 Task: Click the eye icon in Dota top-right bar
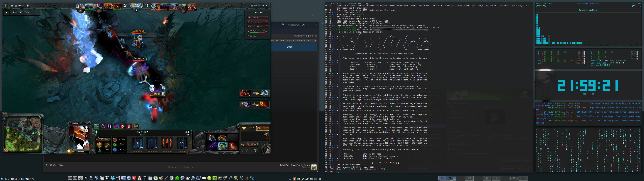pyautogui.click(x=263, y=6)
